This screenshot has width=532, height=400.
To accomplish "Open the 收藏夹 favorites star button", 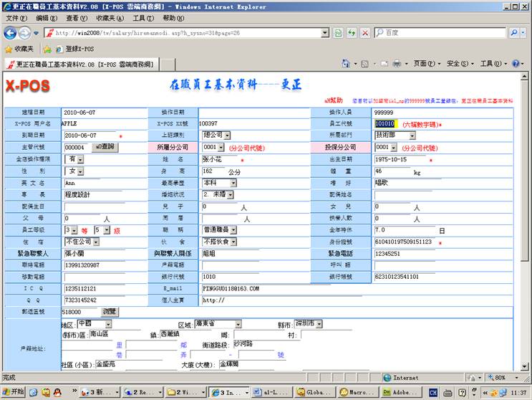I will pyautogui.click(x=19, y=49).
